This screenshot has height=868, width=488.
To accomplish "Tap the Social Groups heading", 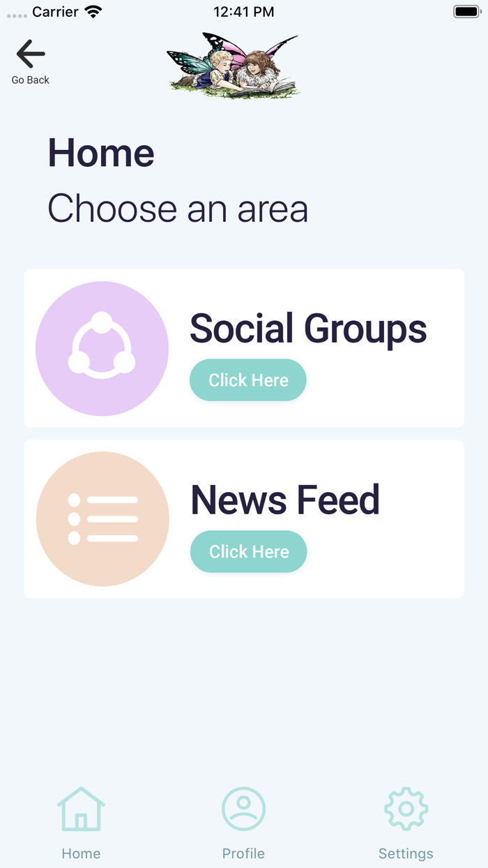I will click(308, 328).
